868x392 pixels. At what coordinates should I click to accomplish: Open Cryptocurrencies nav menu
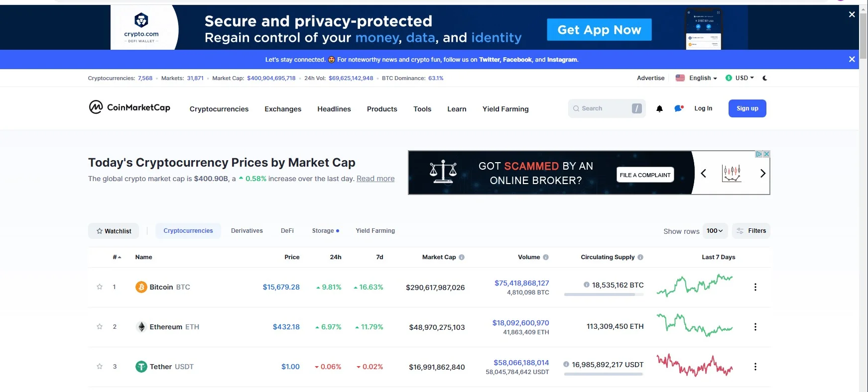point(219,109)
